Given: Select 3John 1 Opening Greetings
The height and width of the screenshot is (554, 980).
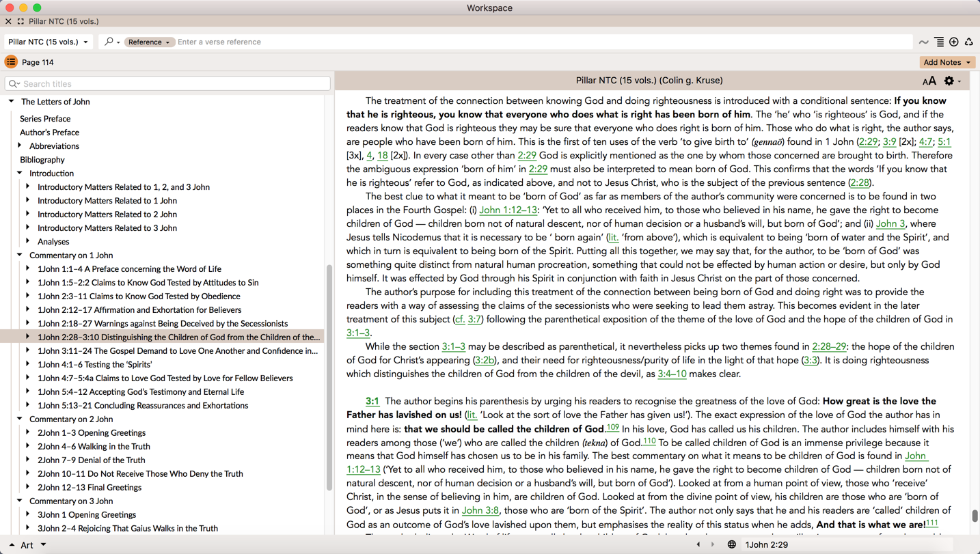Looking at the screenshot, I should pyautogui.click(x=87, y=515).
